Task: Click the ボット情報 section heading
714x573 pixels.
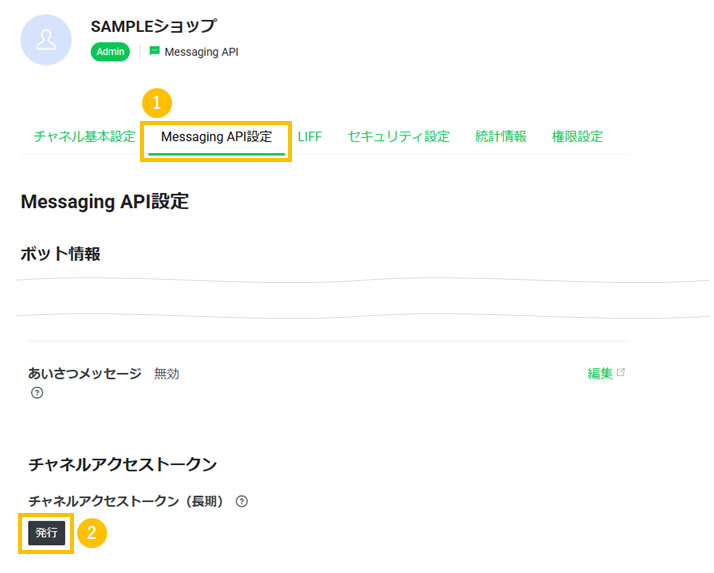Action: (60, 253)
